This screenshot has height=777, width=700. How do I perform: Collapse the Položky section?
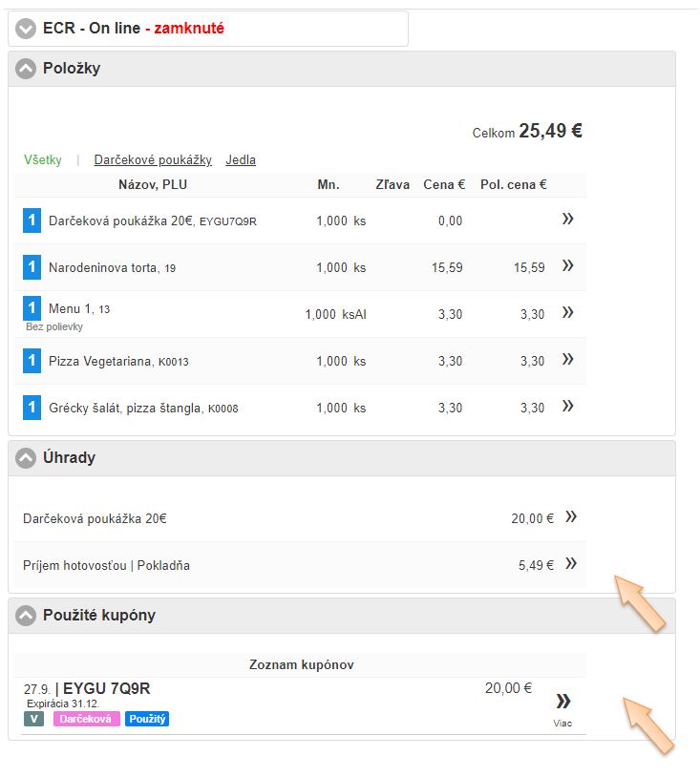tap(26, 69)
